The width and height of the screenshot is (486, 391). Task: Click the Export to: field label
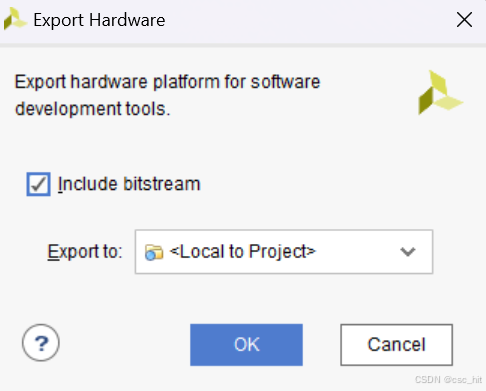[x=85, y=251]
